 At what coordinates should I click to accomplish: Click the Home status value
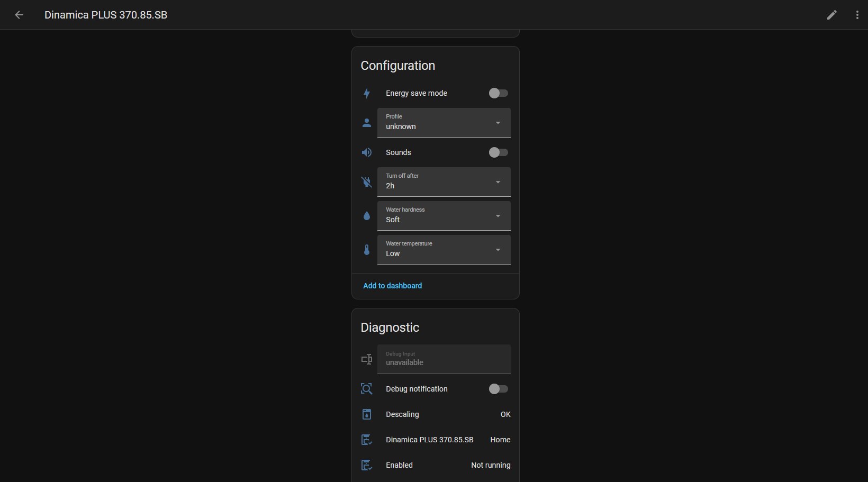[x=500, y=440]
